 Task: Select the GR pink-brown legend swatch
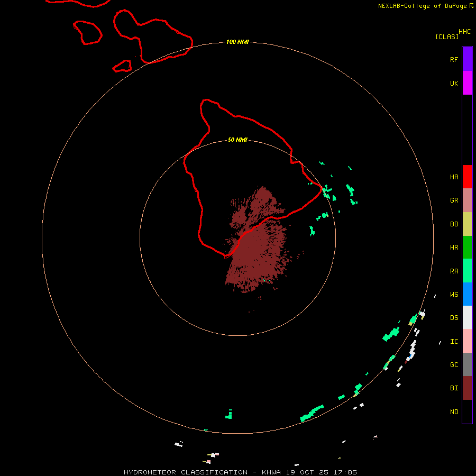pos(467,200)
